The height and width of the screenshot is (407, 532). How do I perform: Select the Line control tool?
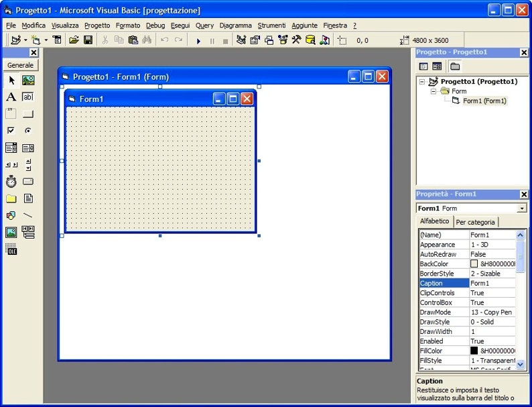[28, 215]
